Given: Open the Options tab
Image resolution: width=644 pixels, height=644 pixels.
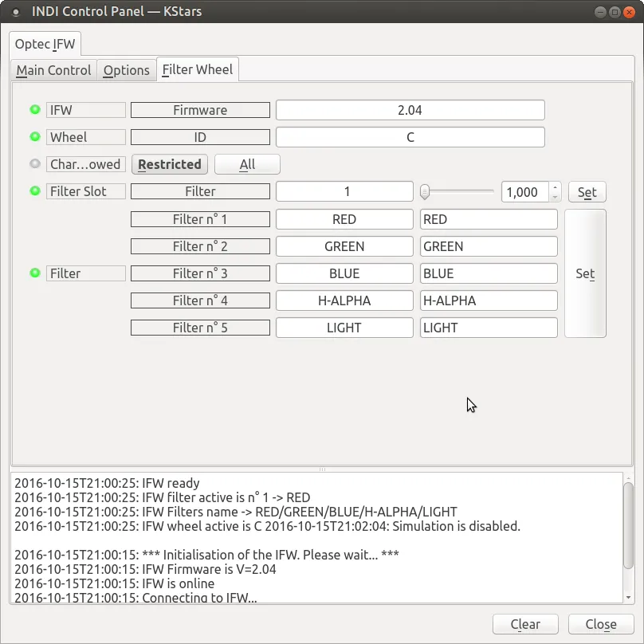Looking at the screenshot, I should [127, 70].
